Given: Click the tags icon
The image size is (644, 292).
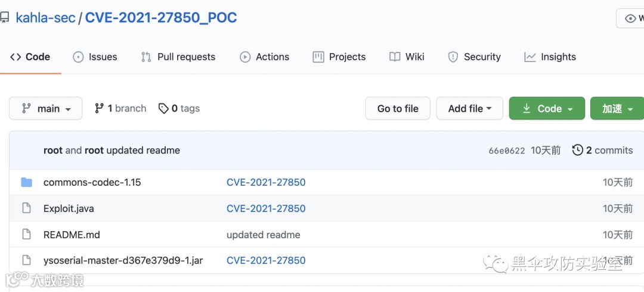Looking at the screenshot, I should coord(163,109).
